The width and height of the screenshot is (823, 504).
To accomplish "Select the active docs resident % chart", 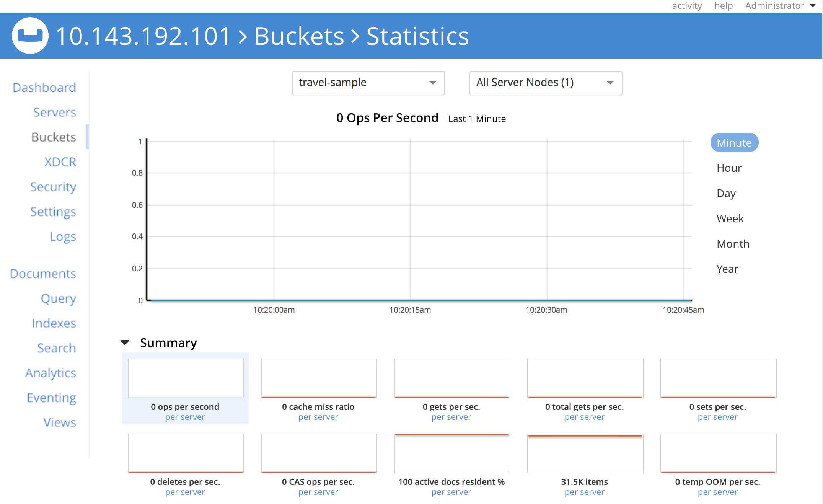I will click(452, 453).
